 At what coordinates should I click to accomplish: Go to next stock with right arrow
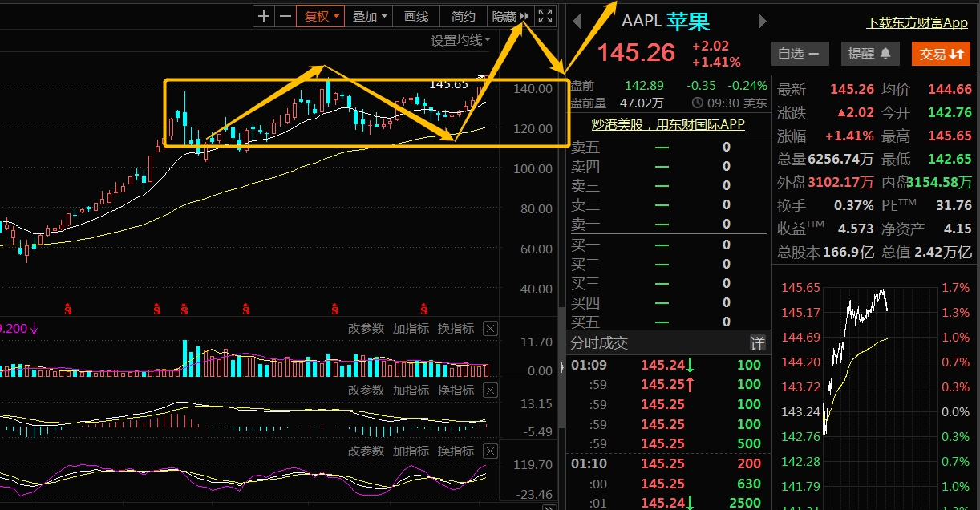click(x=762, y=22)
